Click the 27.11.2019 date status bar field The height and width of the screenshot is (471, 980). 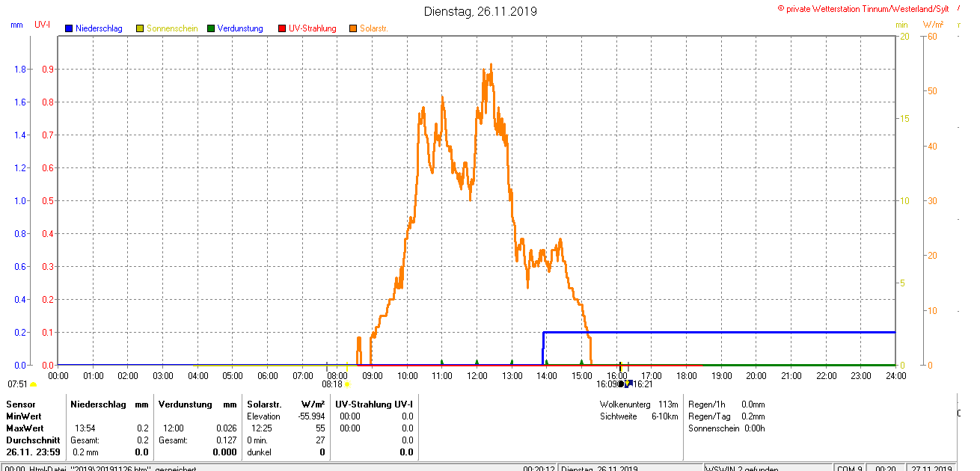point(931,468)
